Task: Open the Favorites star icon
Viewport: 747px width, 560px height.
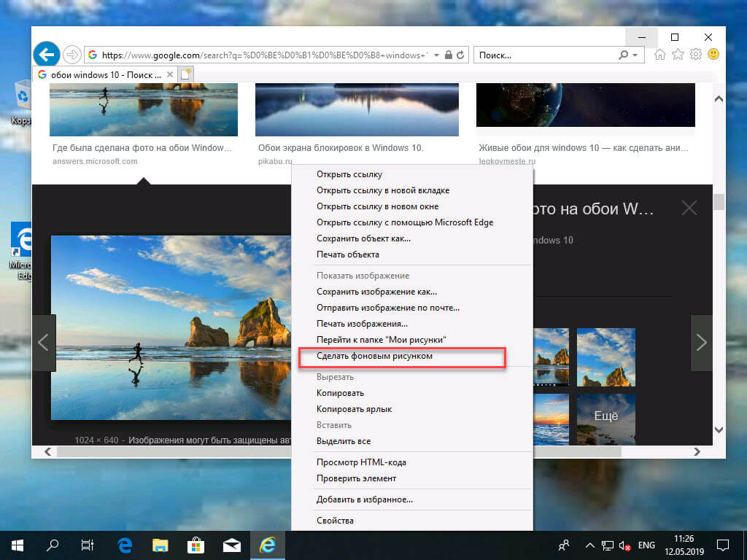Action: coord(678,55)
